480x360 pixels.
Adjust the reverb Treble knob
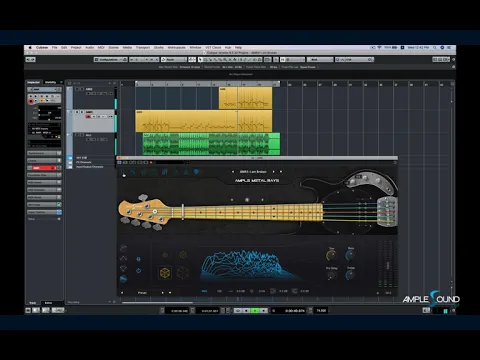350,275
